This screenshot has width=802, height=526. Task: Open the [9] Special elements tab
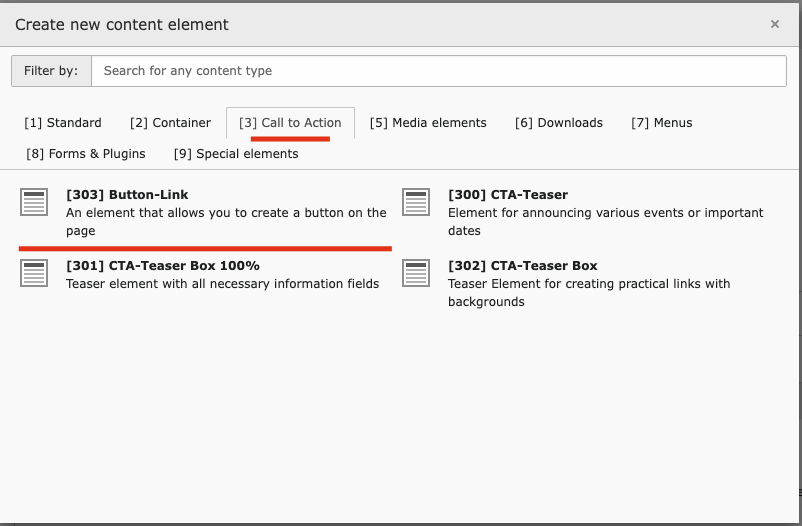pyautogui.click(x=236, y=154)
